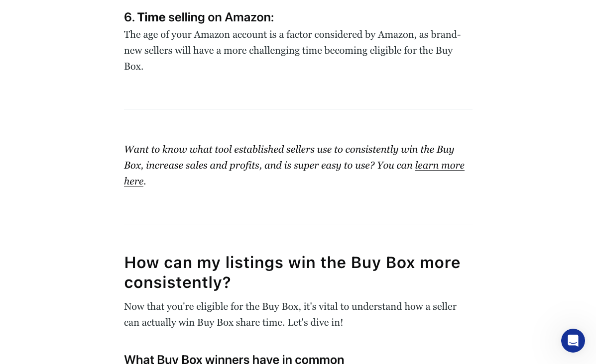Click the underlined word 'here'

134,182
